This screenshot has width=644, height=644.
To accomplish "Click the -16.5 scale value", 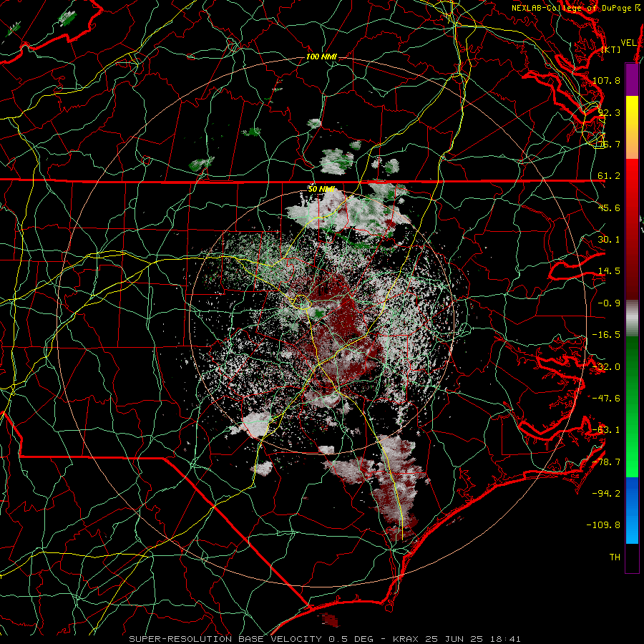I will point(606,335).
